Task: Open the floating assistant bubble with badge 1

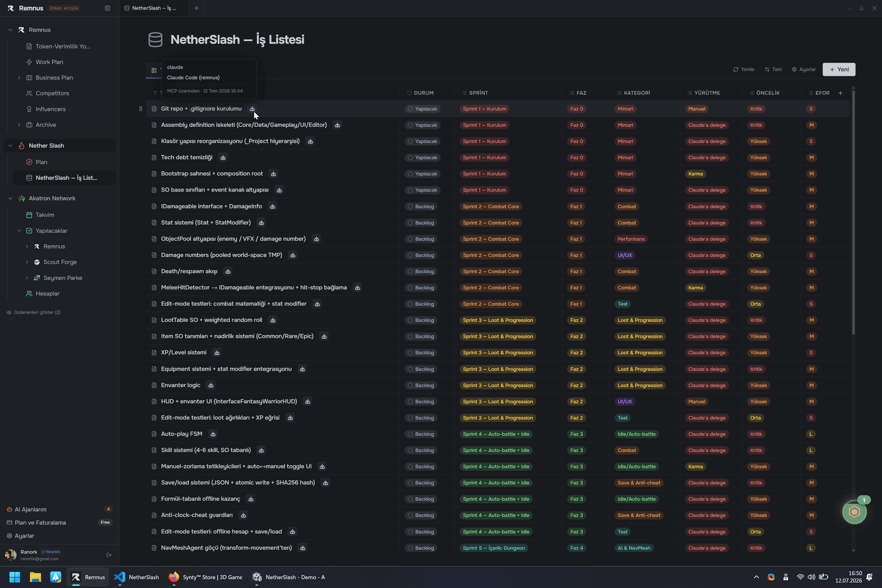Action: pyautogui.click(x=854, y=511)
